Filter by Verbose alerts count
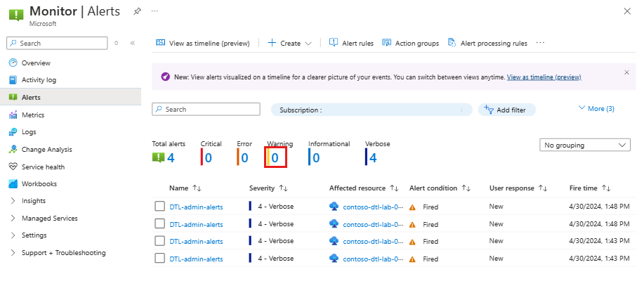Image resolution: width=644 pixels, height=286 pixels. [373, 158]
